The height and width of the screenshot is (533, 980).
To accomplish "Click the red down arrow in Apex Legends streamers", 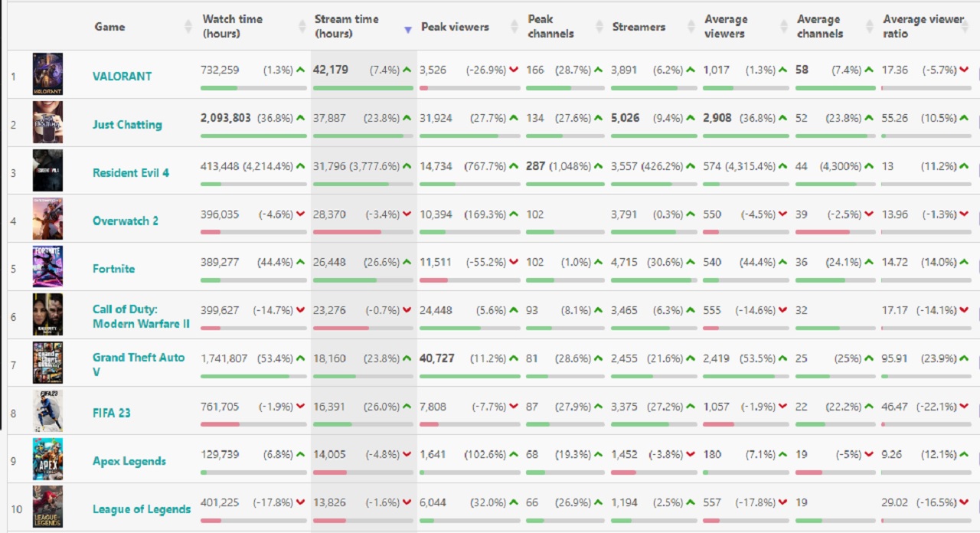I will point(691,456).
